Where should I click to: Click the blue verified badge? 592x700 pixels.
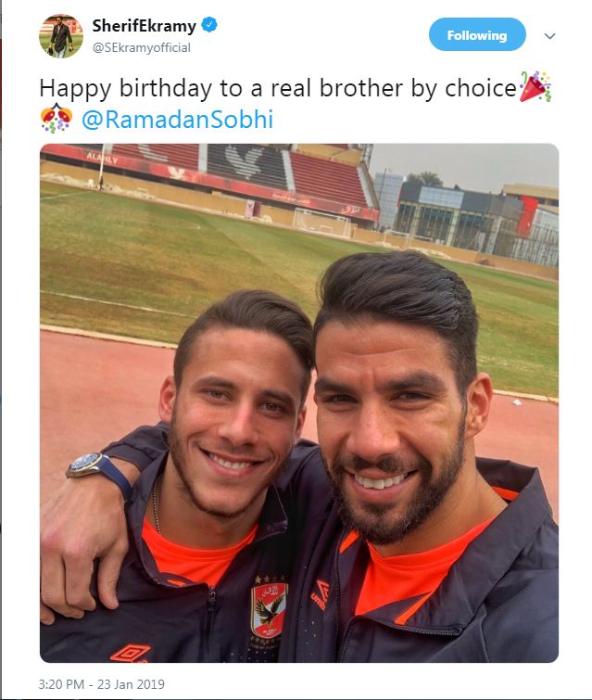209,25
